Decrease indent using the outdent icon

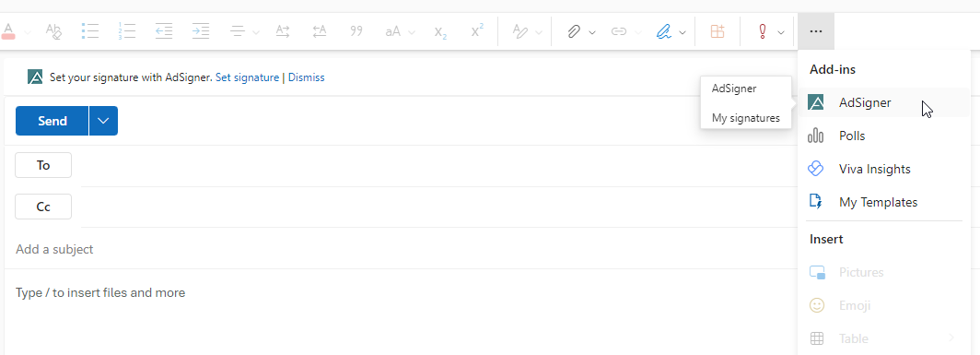[164, 31]
